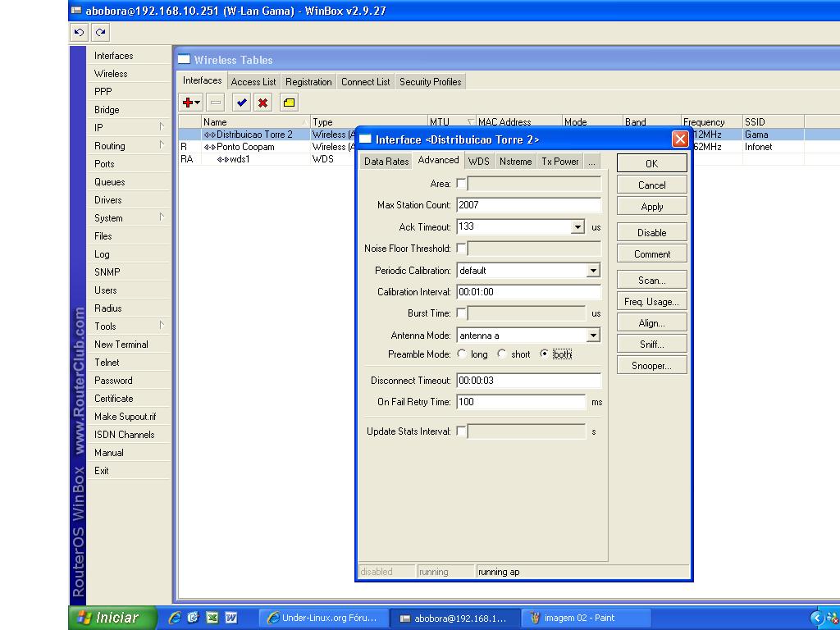Click the blue checkmark enable icon
The width and height of the screenshot is (840, 630).
coord(241,103)
